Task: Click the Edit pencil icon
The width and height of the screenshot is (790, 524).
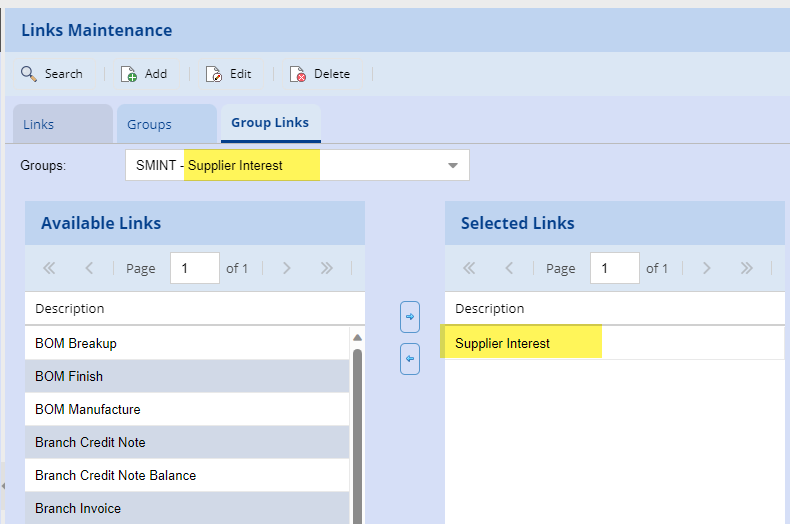Action: (x=214, y=74)
